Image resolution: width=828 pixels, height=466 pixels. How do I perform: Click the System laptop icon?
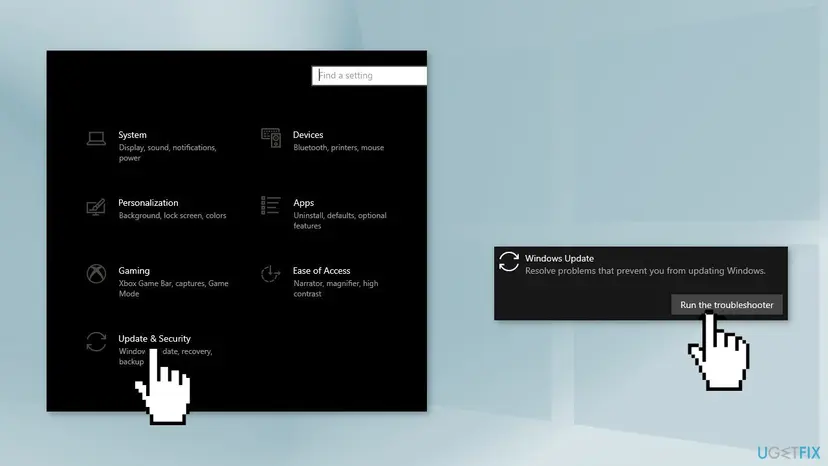96,138
